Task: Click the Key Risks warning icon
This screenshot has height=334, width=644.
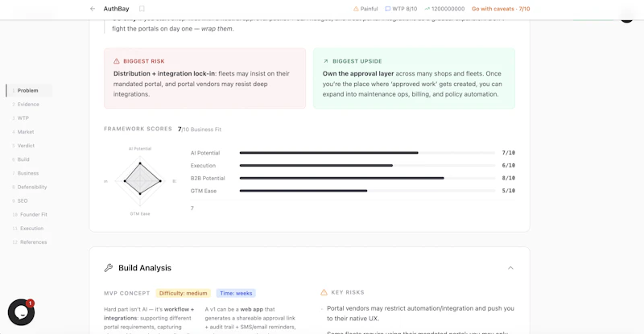Action: click(x=324, y=292)
